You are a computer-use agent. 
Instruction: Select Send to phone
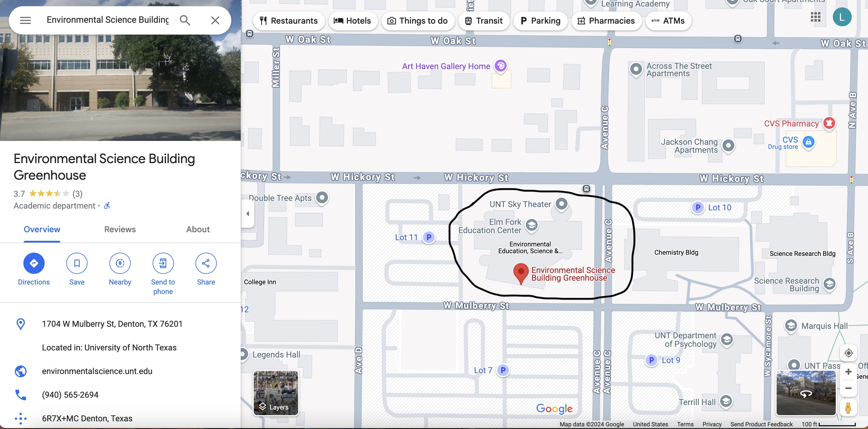(163, 263)
